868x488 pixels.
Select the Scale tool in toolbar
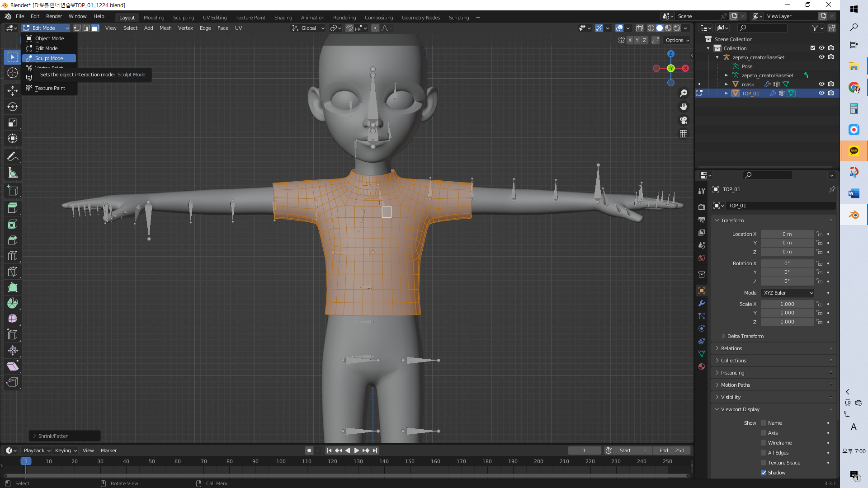click(13, 122)
